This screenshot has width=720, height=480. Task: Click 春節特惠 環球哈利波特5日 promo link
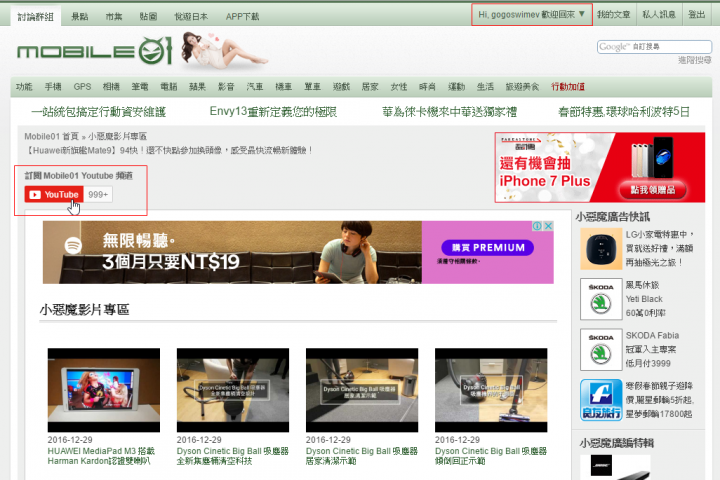[624, 112]
